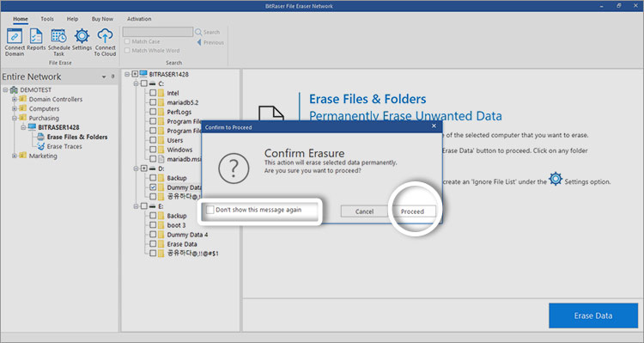
Task: Check the mariadb5.2 checkbox
Action: pos(153,102)
